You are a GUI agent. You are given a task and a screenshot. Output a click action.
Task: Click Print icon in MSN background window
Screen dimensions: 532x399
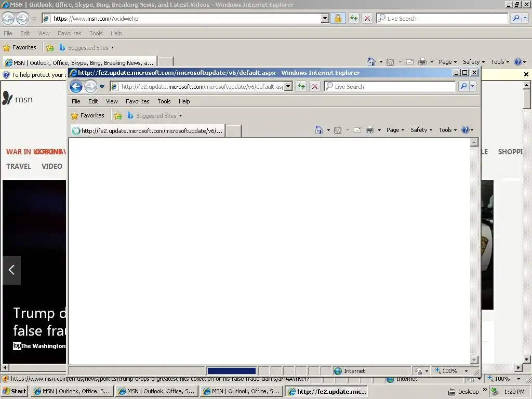pyautogui.click(x=422, y=62)
